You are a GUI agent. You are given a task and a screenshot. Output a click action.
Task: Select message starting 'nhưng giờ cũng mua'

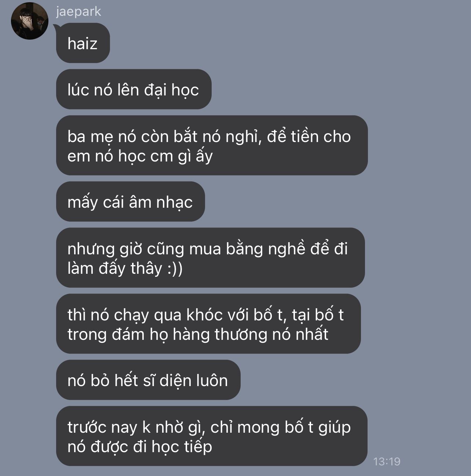211,258
